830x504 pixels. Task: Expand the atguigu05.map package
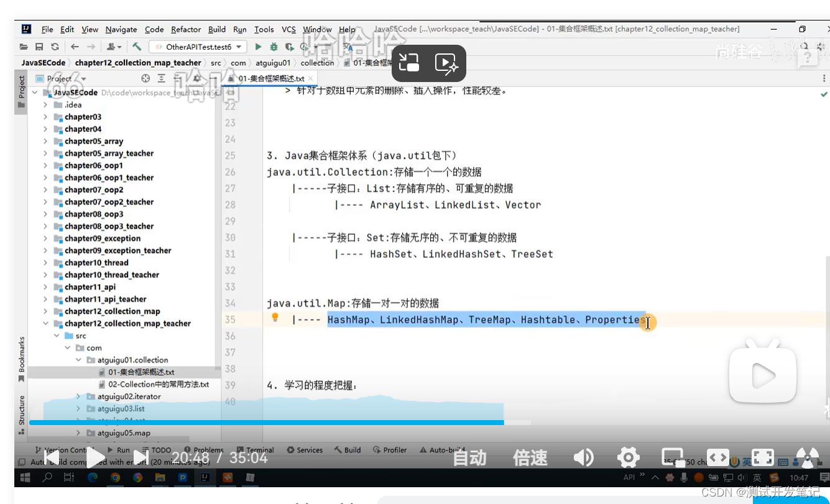(79, 433)
